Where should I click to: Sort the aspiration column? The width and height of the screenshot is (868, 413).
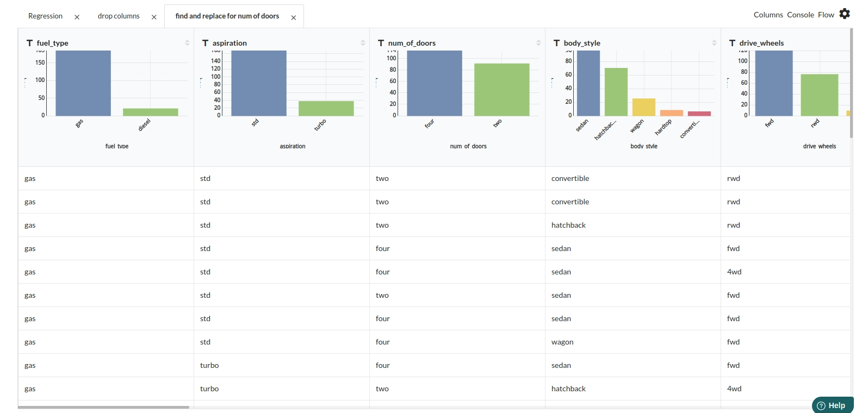pos(363,43)
